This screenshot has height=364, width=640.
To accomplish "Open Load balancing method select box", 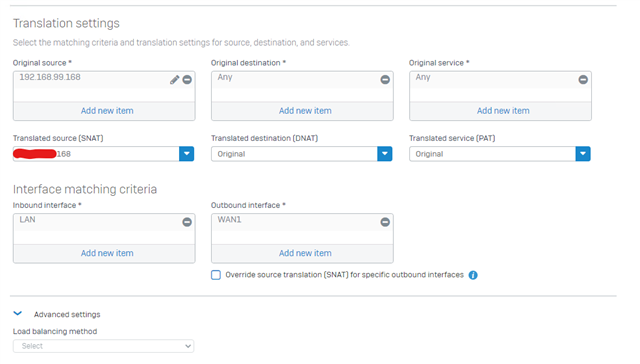I will (x=104, y=346).
